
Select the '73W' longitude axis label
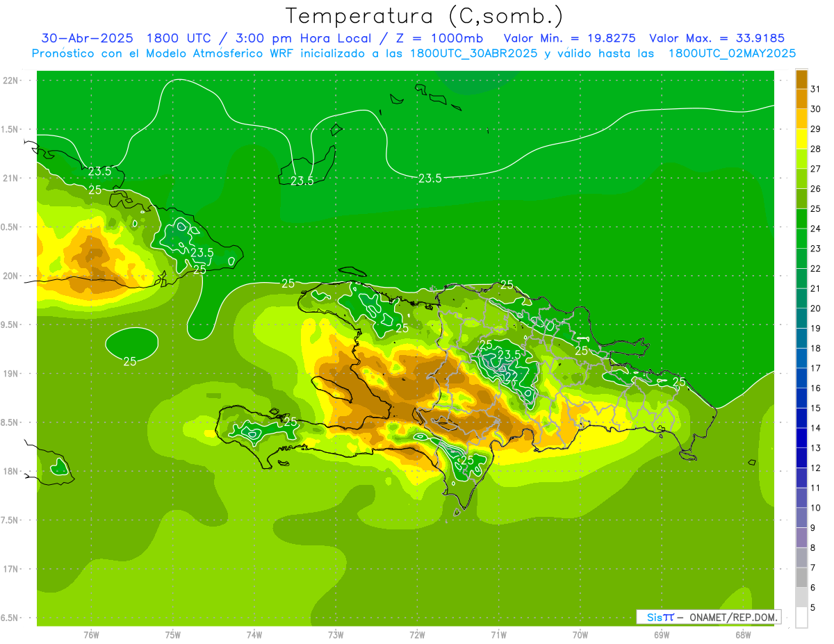[x=336, y=635]
